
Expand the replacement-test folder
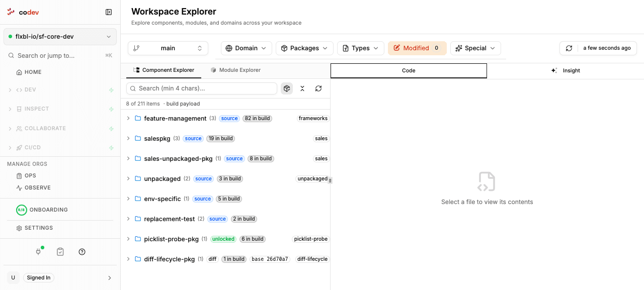128,219
